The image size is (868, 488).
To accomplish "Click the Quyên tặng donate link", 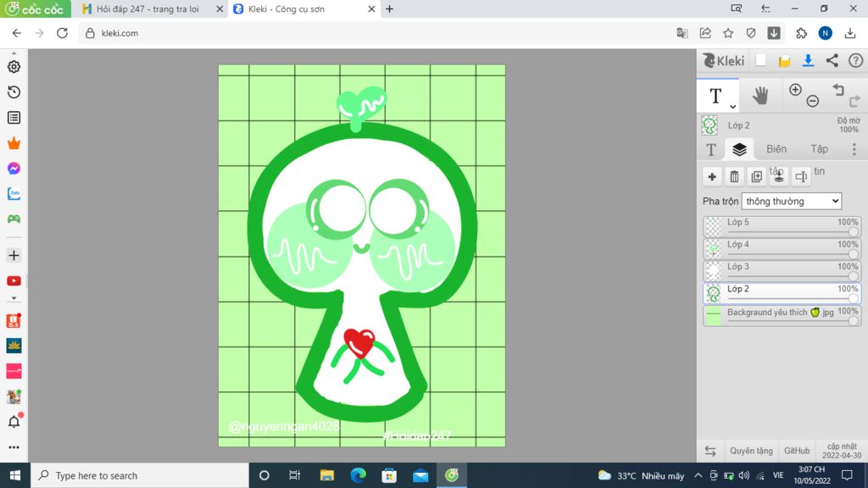I will tap(751, 451).
